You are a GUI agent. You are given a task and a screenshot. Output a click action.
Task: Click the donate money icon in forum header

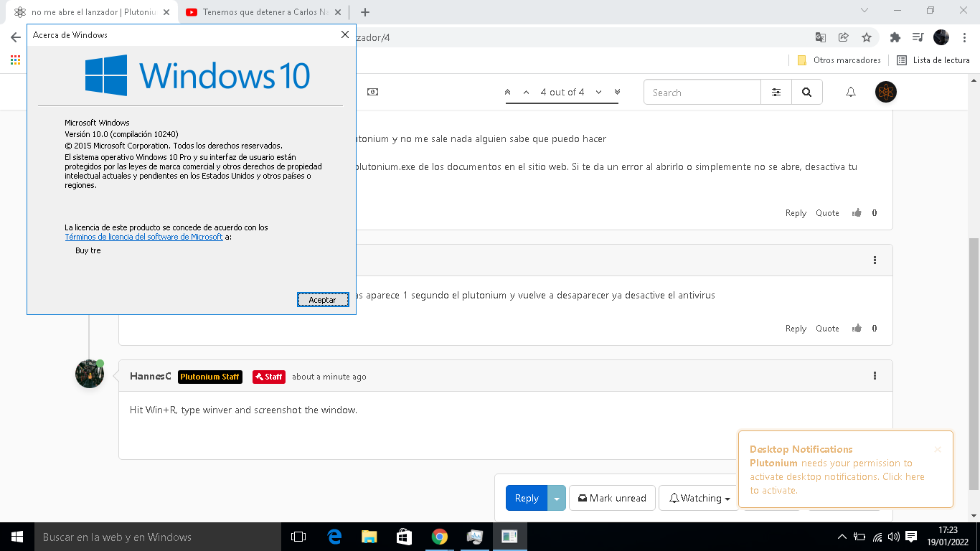point(372,92)
